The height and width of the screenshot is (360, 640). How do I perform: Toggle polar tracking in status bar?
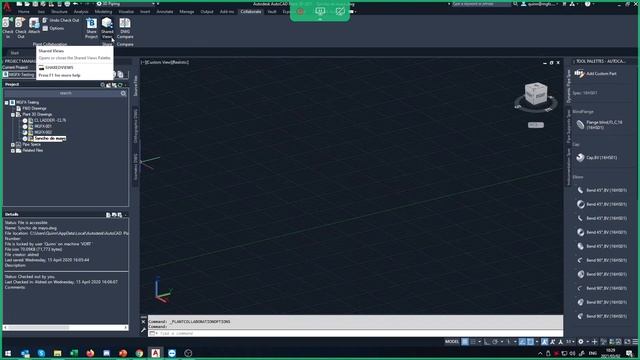(x=495, y=342)
